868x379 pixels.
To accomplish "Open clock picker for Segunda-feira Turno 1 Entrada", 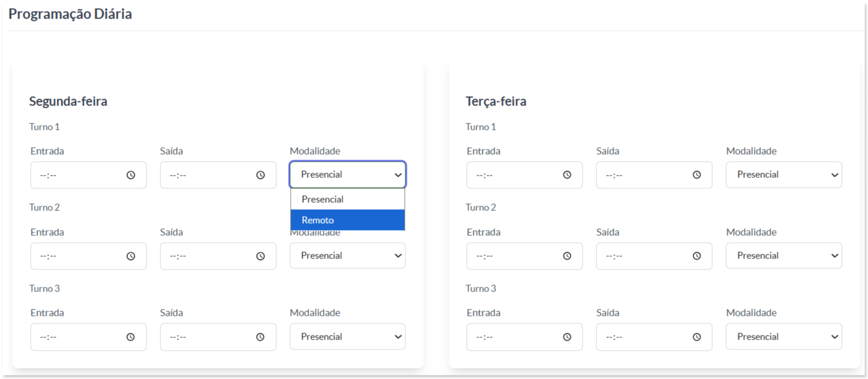I will click(x=131, y=175).
